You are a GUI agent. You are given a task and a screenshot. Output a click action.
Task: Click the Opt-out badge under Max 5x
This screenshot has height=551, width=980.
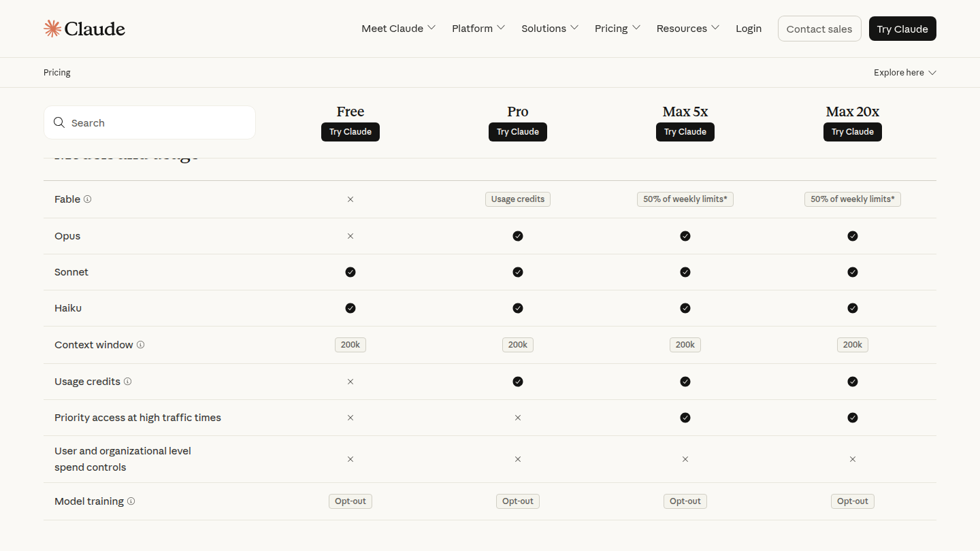coord(685,501)
